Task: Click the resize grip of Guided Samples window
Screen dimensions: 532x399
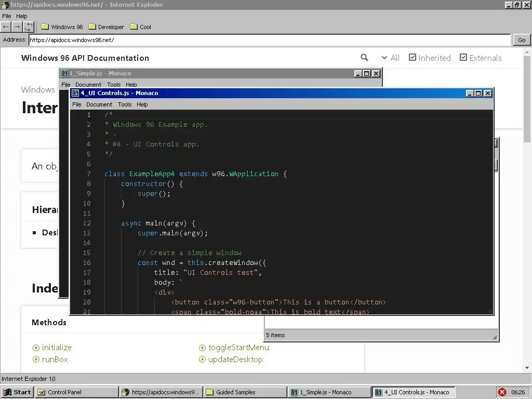Action: [x=495, y=337]
